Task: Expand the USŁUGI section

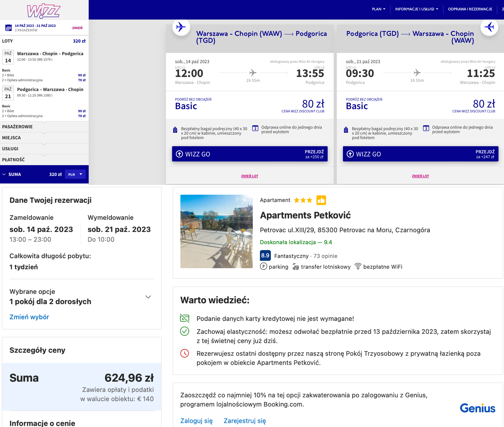Action: click(44, 149)
